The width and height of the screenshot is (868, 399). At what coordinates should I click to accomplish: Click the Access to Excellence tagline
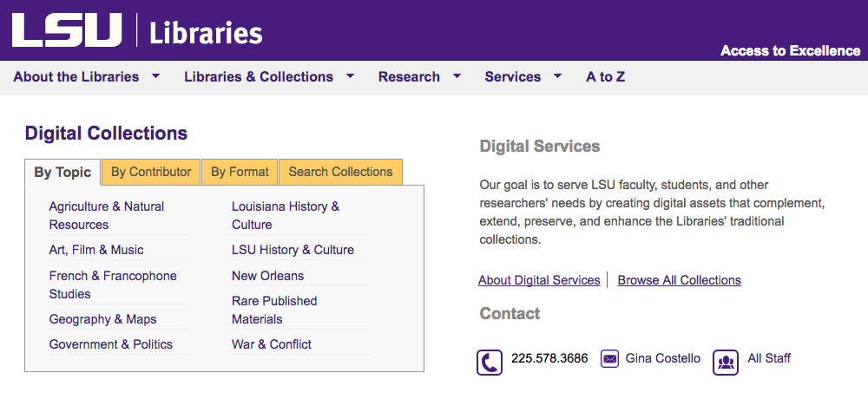tap(791, 51)
